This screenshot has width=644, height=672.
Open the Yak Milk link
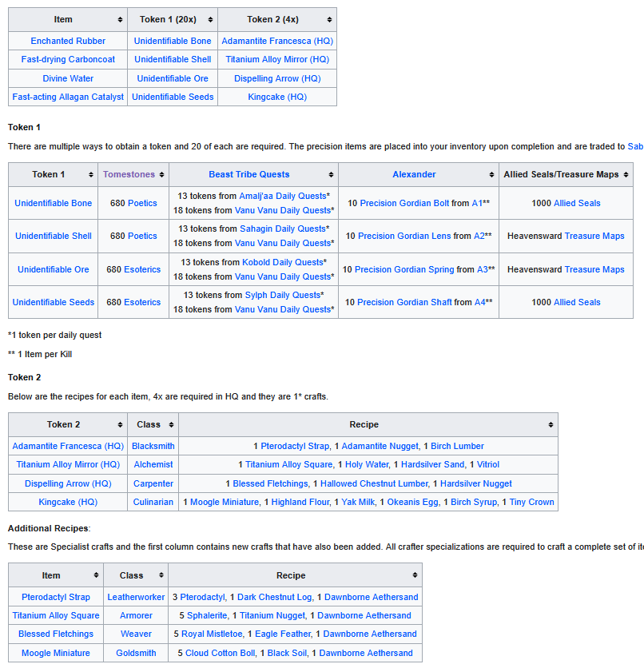click(x=358, y=503)
